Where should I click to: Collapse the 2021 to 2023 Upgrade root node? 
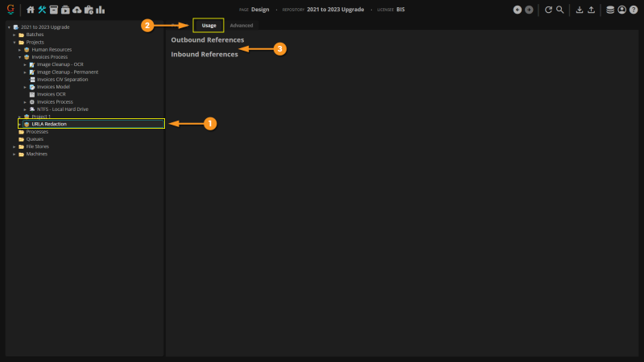(9, 27)
